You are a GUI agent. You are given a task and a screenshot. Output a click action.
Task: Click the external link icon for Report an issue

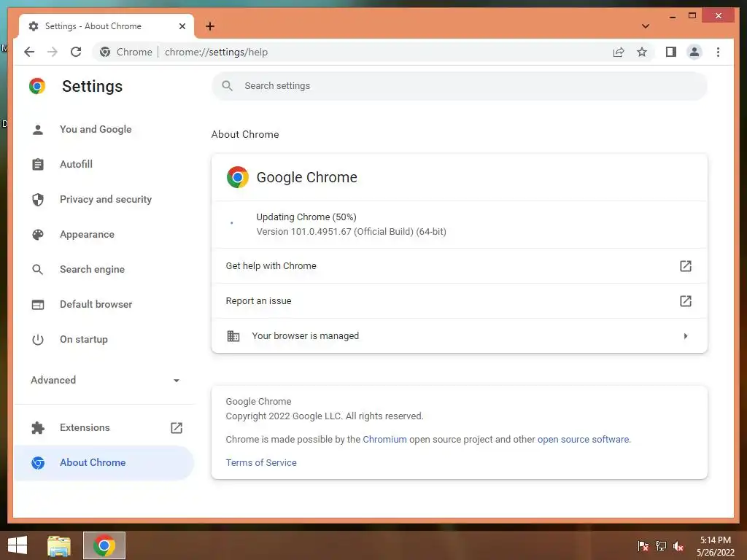point(686,301)
